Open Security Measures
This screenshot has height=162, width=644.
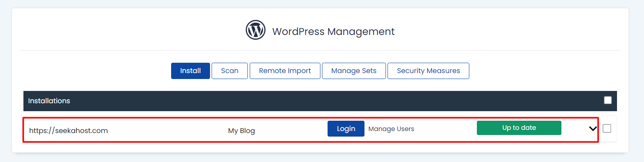coord(428,71)
